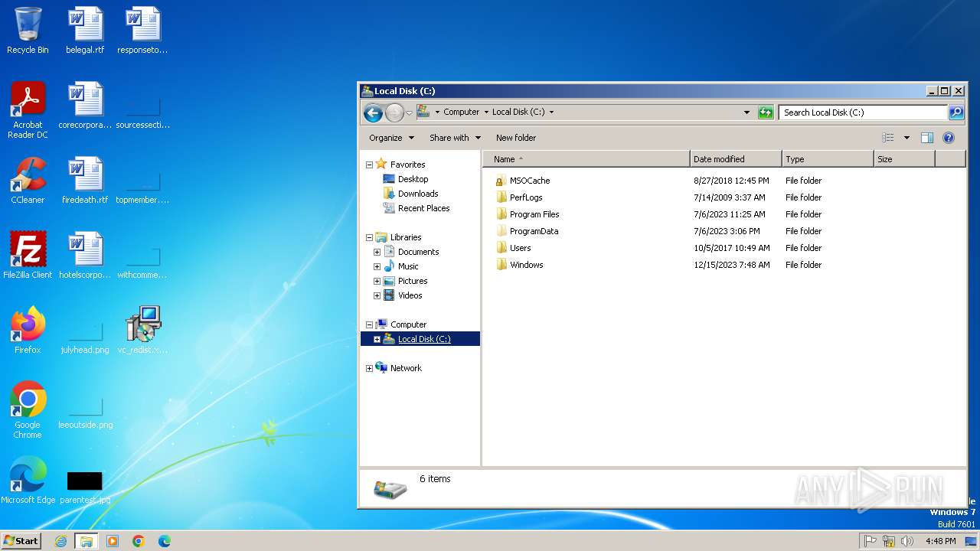Viewport: 980px width, 551px height.
Task: Open the Organize menu
Action: pos(391,138)
